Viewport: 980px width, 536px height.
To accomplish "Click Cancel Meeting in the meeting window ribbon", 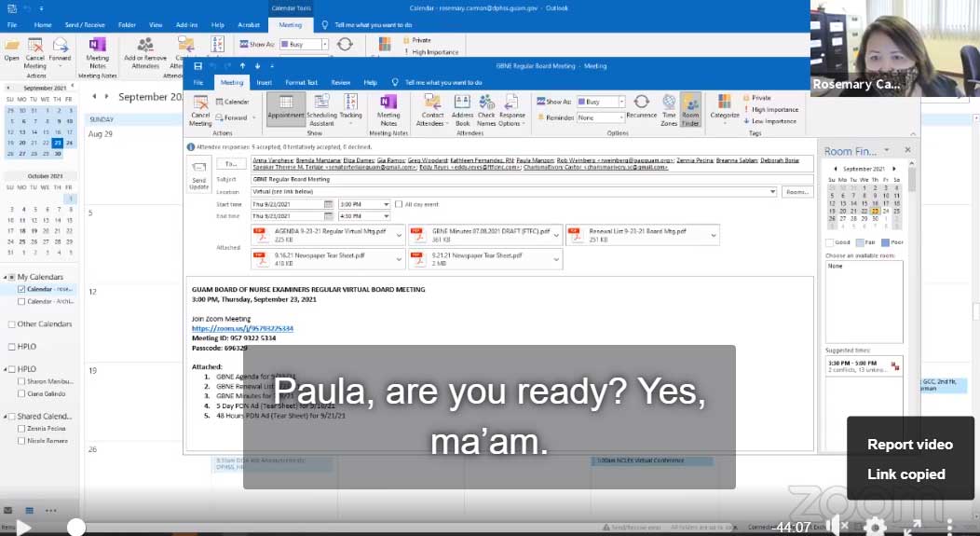I will click(x=200, y=111).
